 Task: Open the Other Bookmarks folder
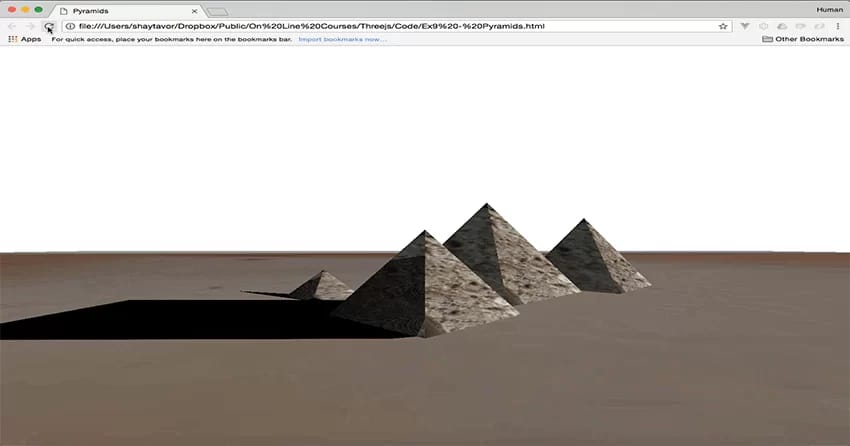click(802, 39)
